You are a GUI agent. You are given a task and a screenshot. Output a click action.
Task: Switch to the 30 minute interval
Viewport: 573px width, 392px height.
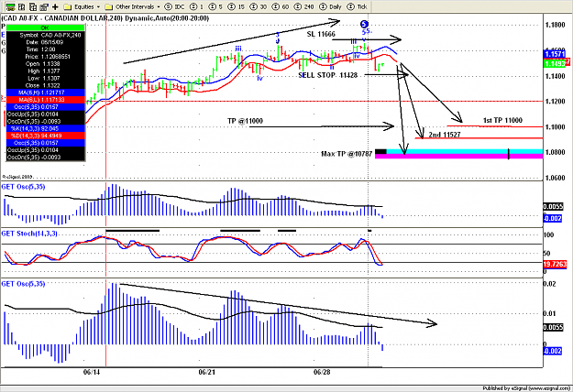(x=258, y=6)
